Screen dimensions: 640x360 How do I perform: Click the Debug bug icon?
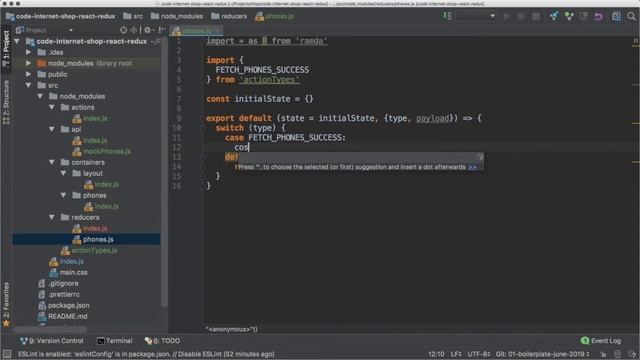coord(521,16)
